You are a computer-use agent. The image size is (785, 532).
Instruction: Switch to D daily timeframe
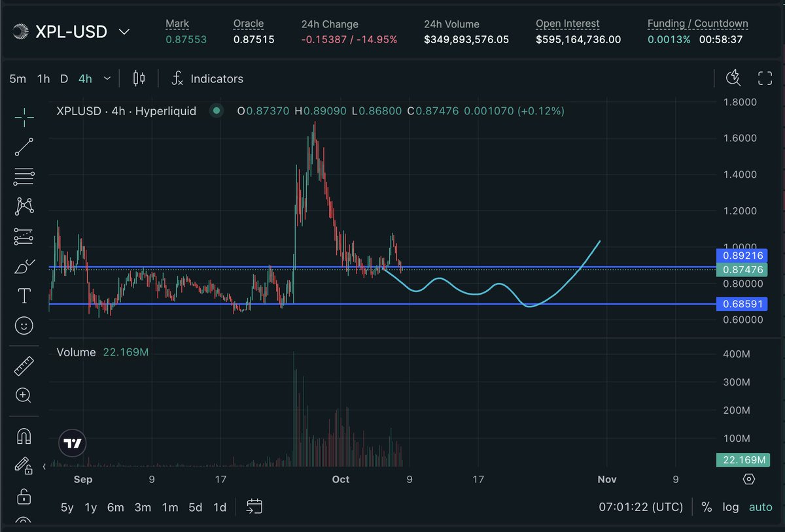63,78
